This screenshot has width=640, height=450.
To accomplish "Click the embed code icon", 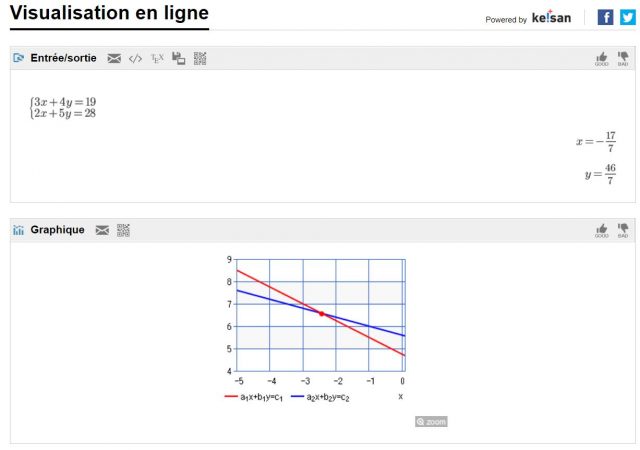I will pos(136,58).
